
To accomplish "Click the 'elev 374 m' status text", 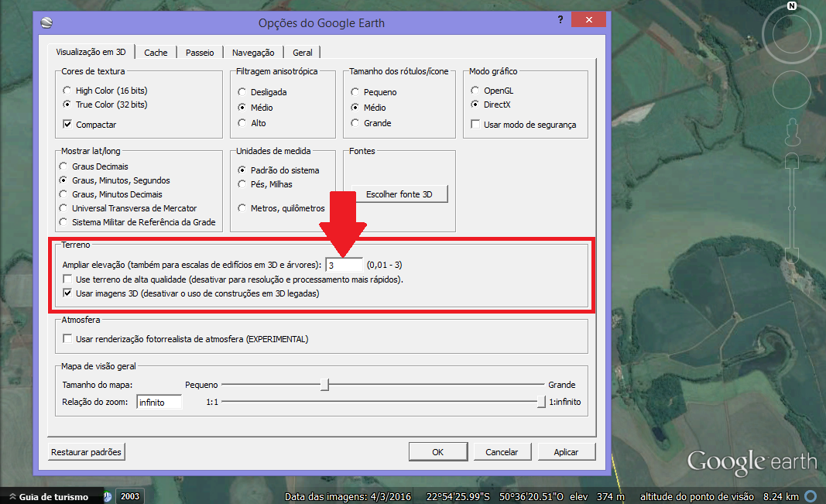I will [x=597, y=496].
